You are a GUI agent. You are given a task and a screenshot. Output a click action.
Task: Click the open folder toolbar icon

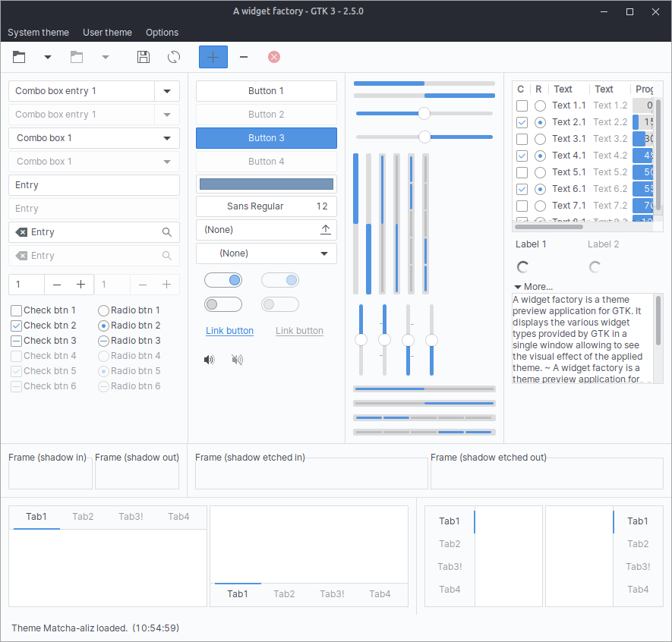coord(19,57)
